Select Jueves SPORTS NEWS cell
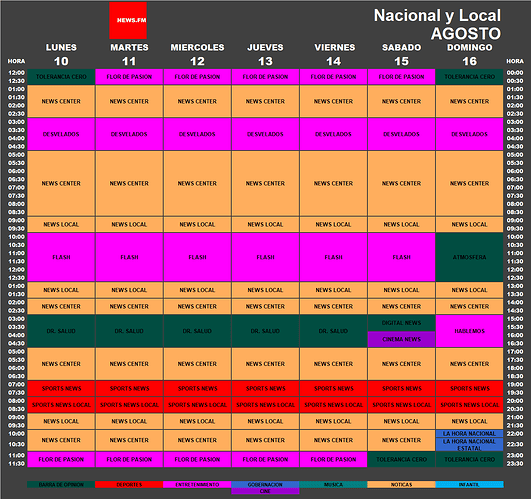This screenshot has height=499, width=531. pyautogui.click(x=265, y=389)
